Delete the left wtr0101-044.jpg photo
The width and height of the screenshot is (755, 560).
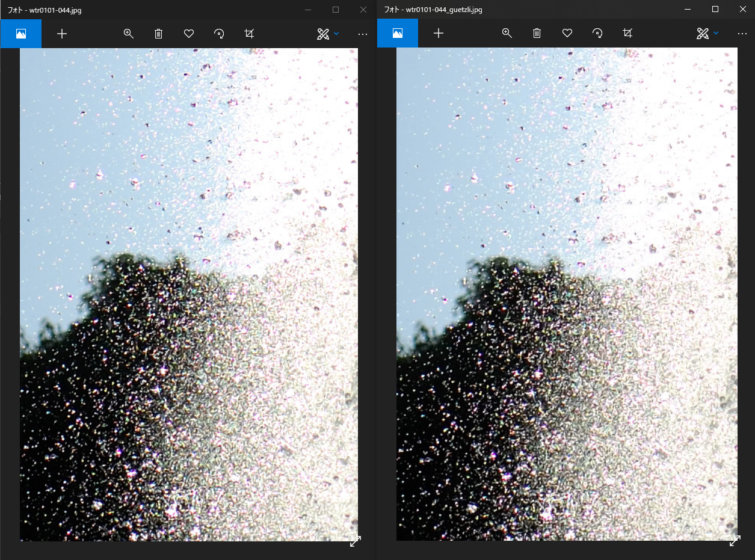159,34
